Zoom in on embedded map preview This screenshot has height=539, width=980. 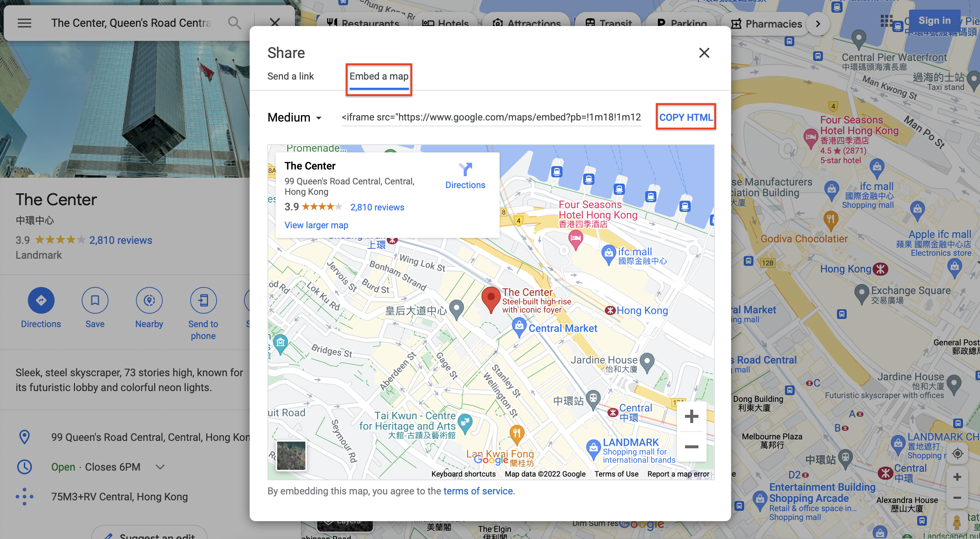(x=691, y=417)
